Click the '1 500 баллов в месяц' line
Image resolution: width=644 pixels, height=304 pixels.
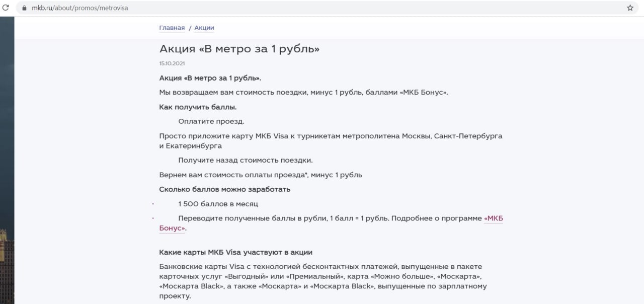(x=218, y=204)
